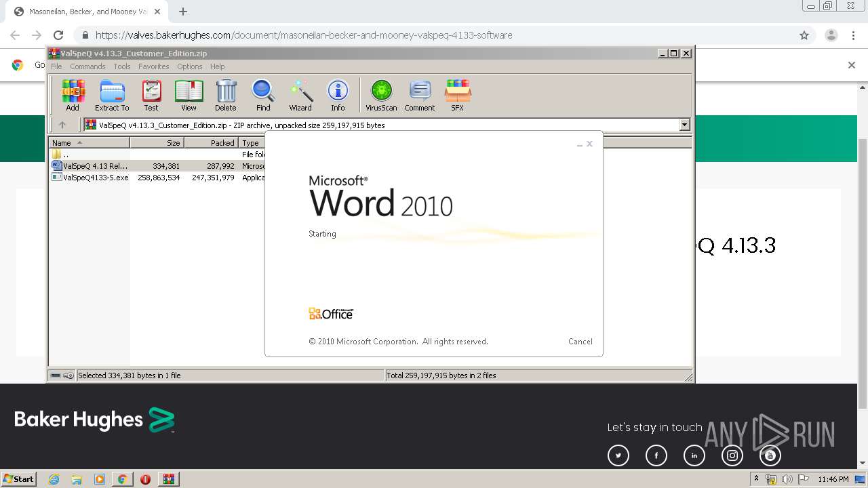Close the Word 2010 splash screen
The height and width of the screenshot is (488, 868).
pyautogui.click(x=589, y=144)
